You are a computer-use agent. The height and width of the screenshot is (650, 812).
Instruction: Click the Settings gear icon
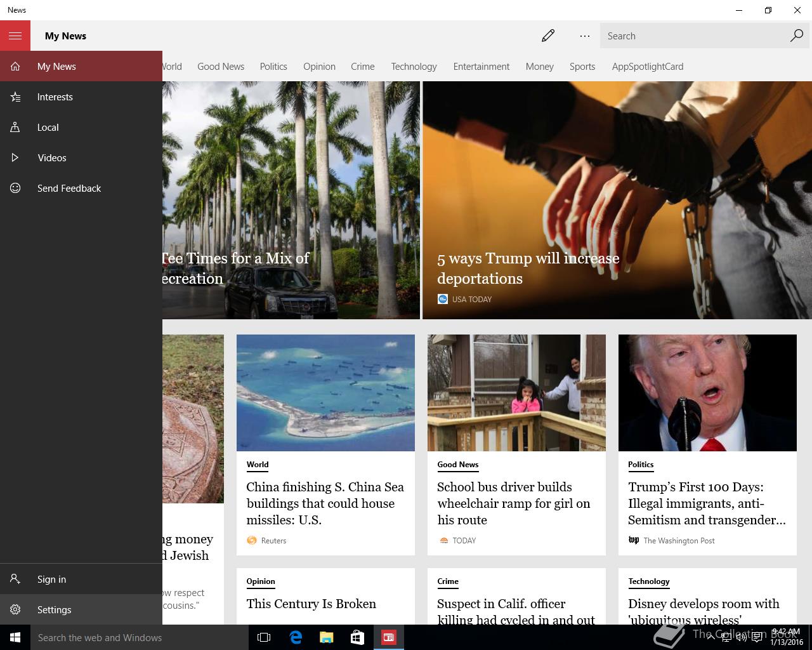(x=15, y=609)
